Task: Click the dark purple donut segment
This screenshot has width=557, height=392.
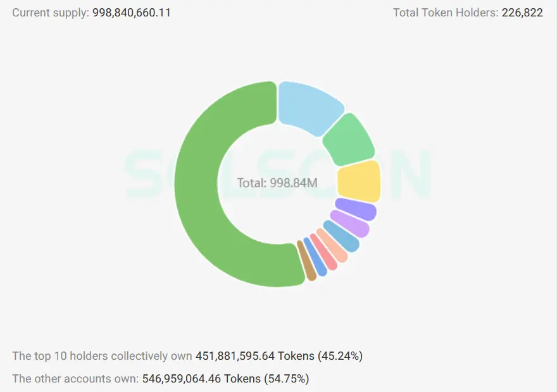Action: pos(356,209)
